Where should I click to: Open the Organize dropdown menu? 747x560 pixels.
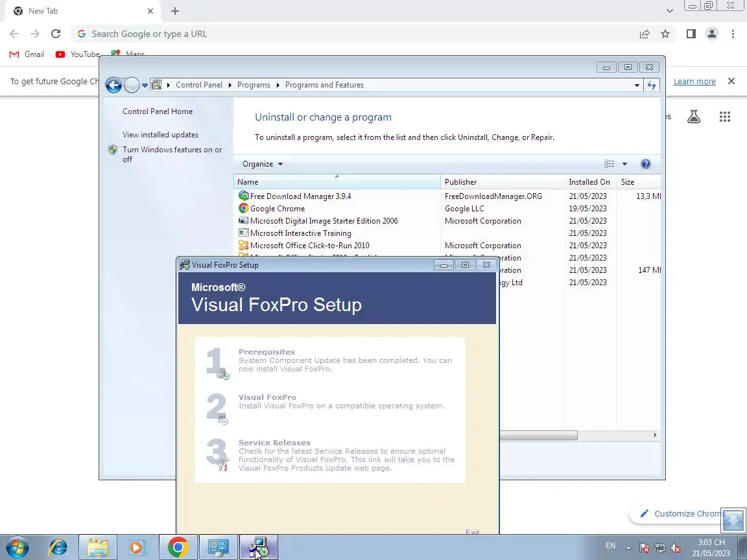(263, 164)
